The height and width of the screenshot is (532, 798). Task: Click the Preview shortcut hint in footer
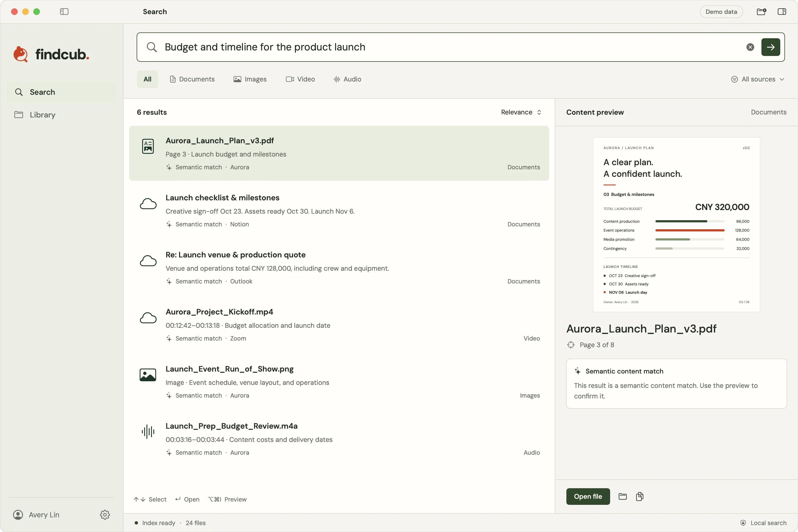[x=227, y=499]
